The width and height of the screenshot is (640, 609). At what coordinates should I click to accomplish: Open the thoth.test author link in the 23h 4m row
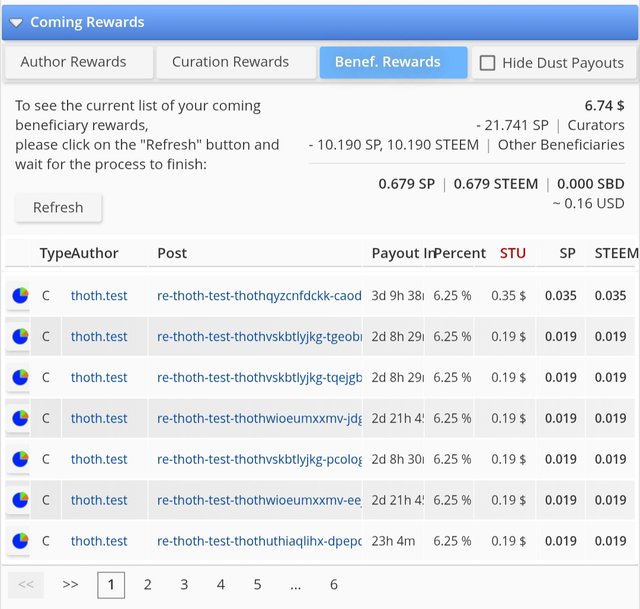(x=99, y=541)
